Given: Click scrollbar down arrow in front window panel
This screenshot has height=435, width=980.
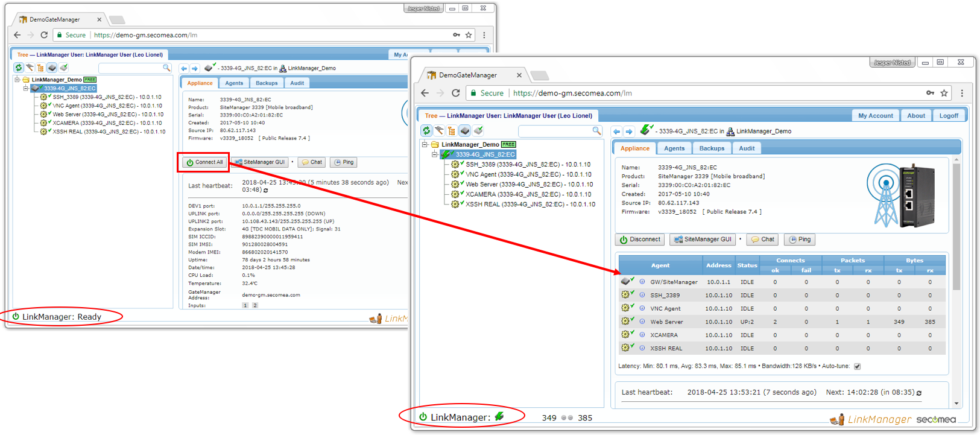Looking at the screenshot, I should click(x=956, y=404).
